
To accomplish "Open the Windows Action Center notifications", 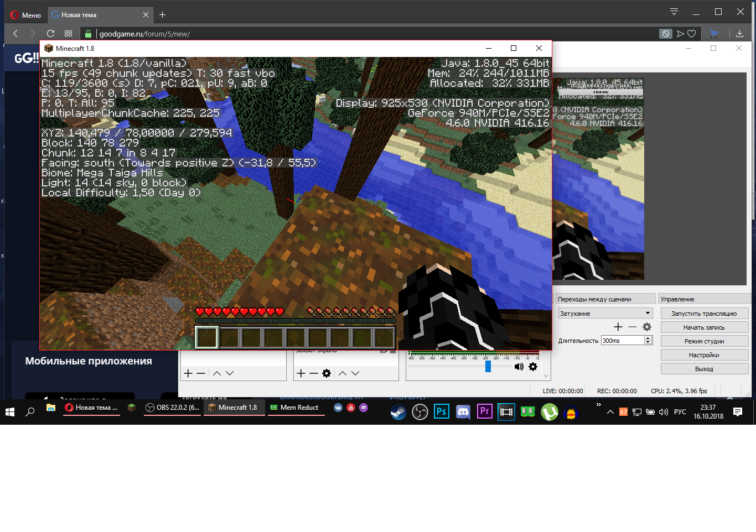I will (x=738, y=412).
